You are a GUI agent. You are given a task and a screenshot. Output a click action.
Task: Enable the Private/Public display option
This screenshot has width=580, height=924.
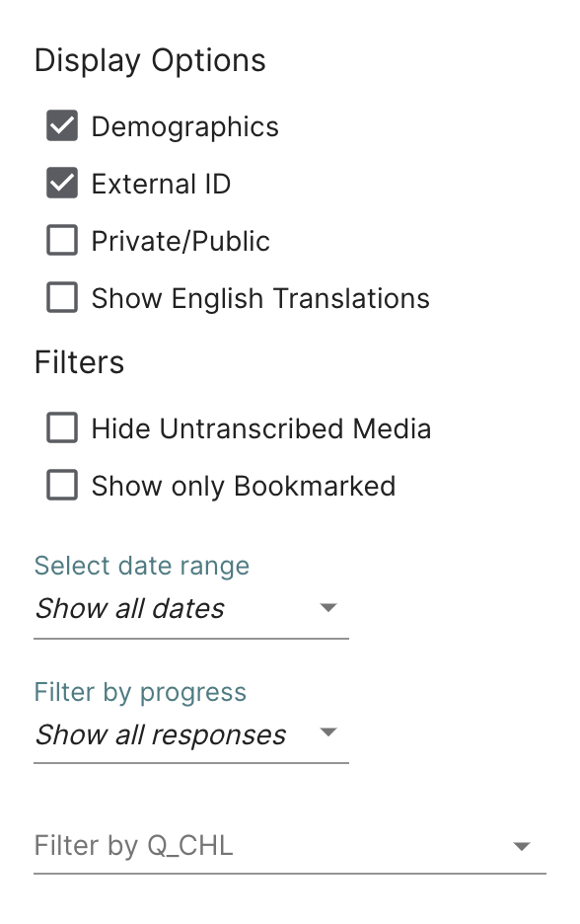61,240
